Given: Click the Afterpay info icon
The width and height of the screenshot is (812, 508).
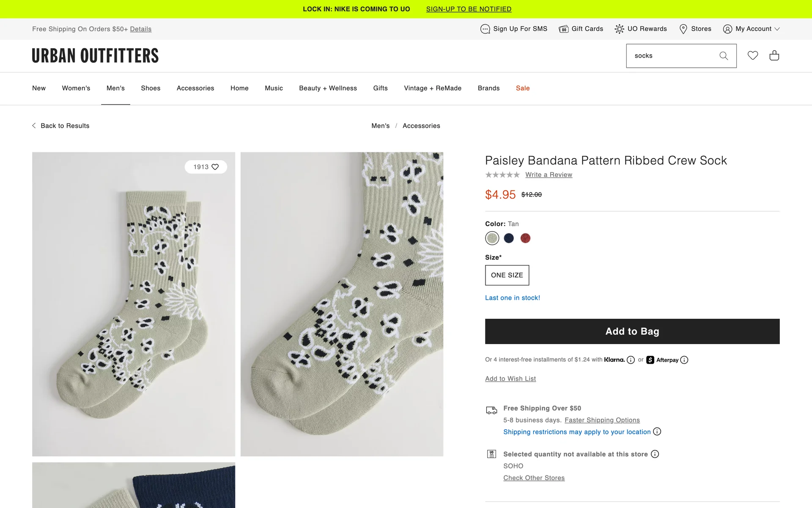Looking at the screenshot, I should click(684, 360).
